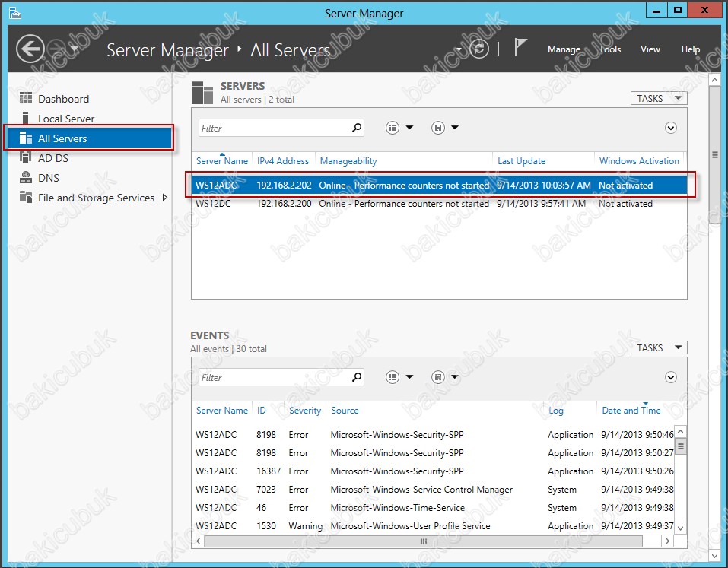This screenshot has width=728, height=568.
Task: Click the forward navigation arrow
Action: [56, 49]
